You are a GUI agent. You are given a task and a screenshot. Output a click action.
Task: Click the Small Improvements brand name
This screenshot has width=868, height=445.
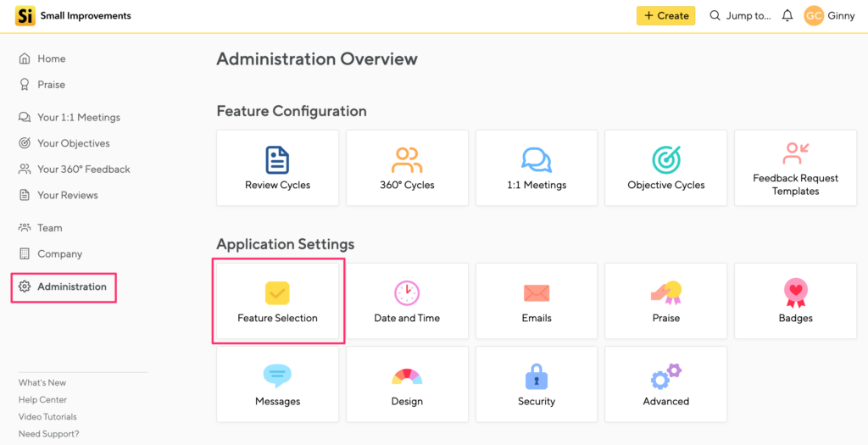pyautogui.click(x=86, y=15)
